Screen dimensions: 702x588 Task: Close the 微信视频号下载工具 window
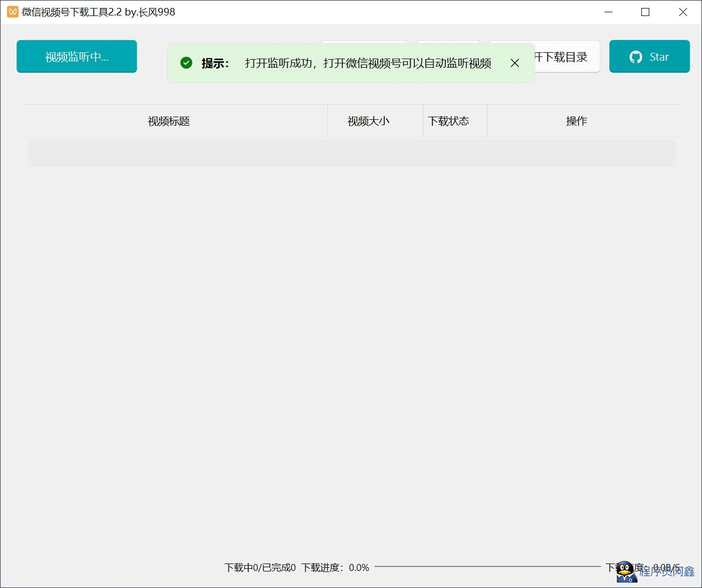[683, 12]
